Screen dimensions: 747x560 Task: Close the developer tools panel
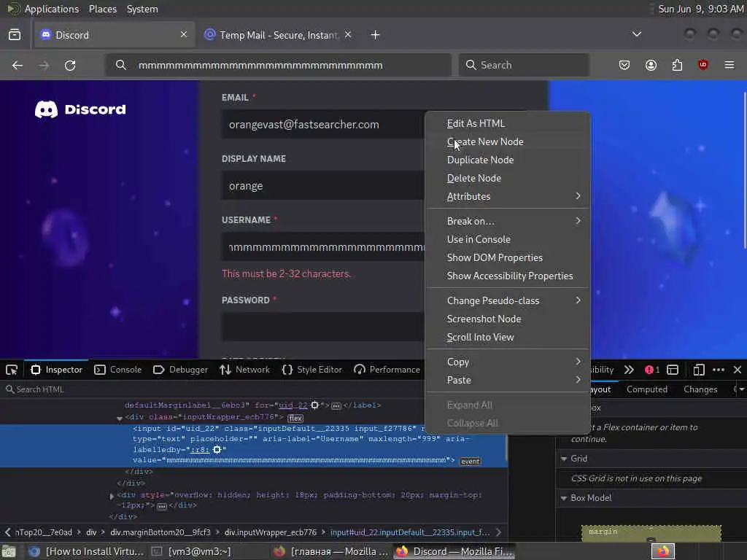coord(738,370)
